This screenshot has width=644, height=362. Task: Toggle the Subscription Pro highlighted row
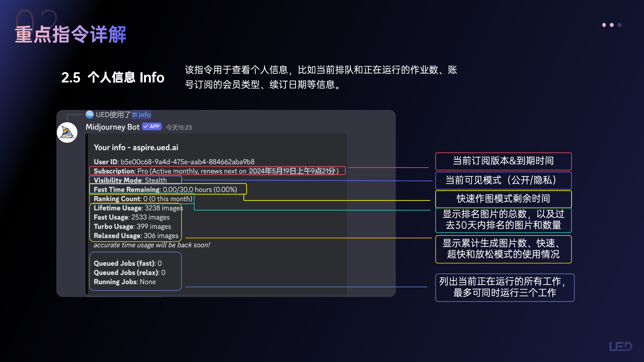[217, 171]
